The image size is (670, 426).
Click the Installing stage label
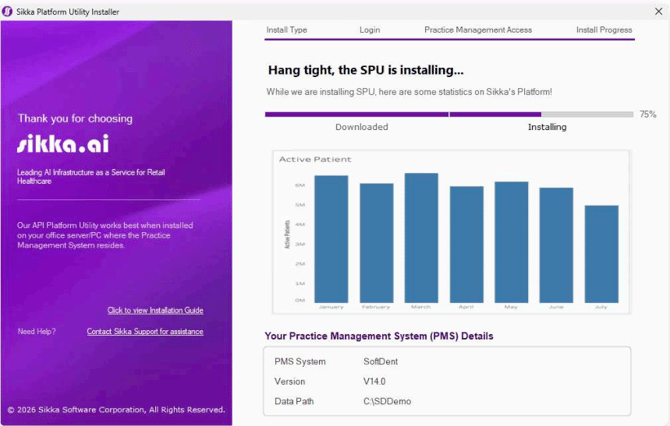547,127
